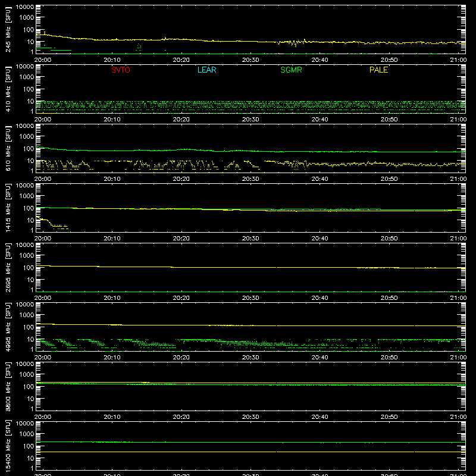
Task: Select the 2695 MHz [SFU] axis label
Action: click(8, 268)
